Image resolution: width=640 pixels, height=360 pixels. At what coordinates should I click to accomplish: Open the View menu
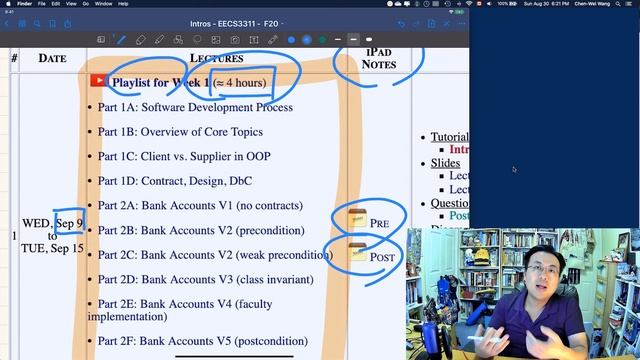(x=71, y=4)
